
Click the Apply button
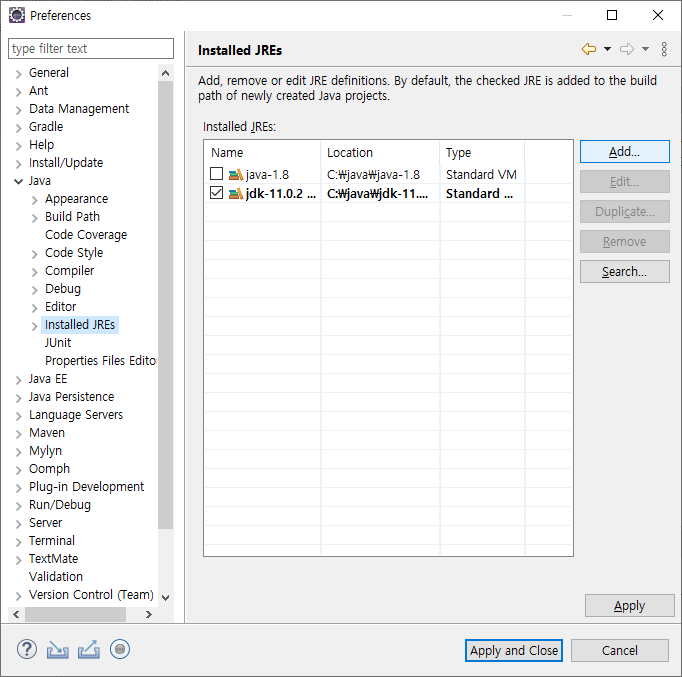click(629, 606)
